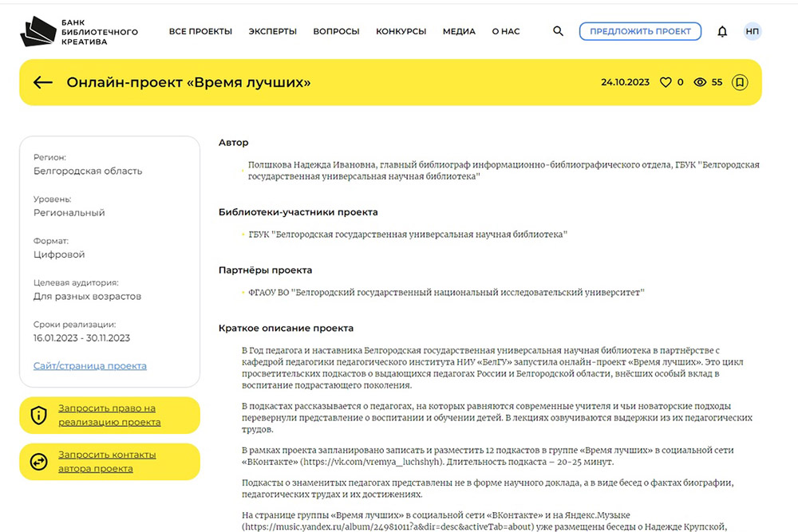Screen dimensions: 798x532
Task: Open notifications via the bell icon
Action: pos(722,32)
